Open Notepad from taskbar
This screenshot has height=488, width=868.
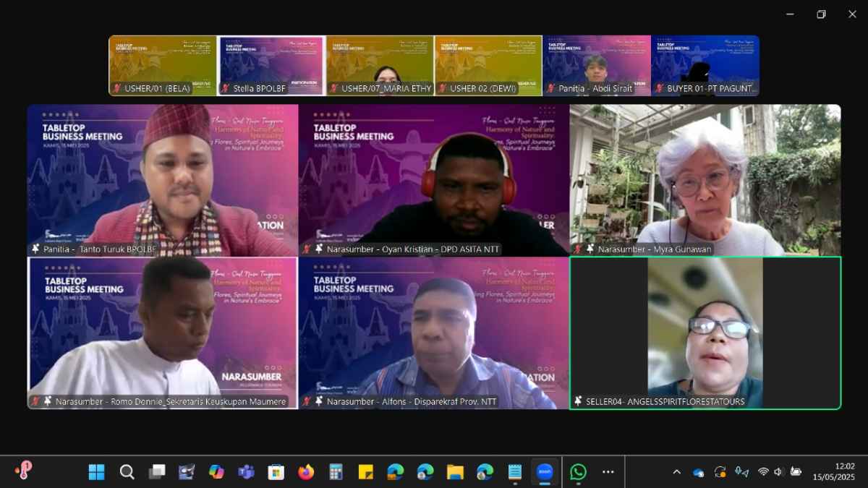pos(515,472)
